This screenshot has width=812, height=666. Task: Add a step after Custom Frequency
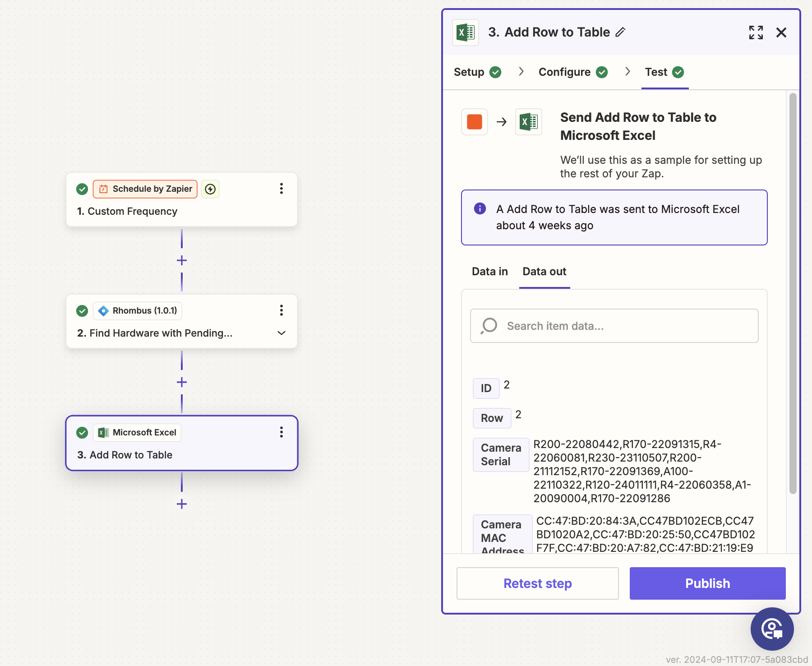click(x=182, y=260)
